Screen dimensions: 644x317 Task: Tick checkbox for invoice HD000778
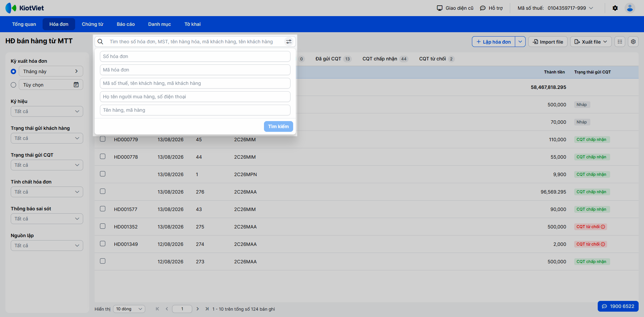pos(103,156)
